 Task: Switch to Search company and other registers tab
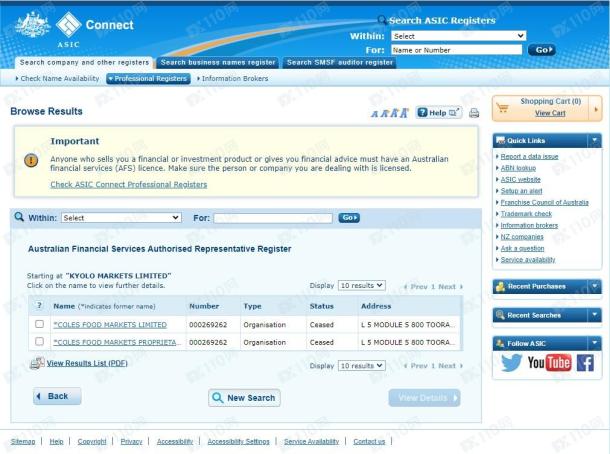(x=84, y=62)
